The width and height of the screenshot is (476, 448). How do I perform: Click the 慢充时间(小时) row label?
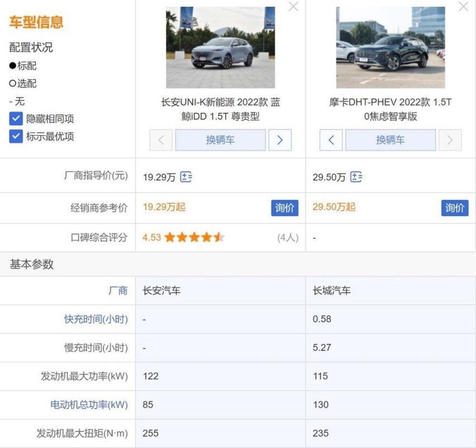click(96, 348)
